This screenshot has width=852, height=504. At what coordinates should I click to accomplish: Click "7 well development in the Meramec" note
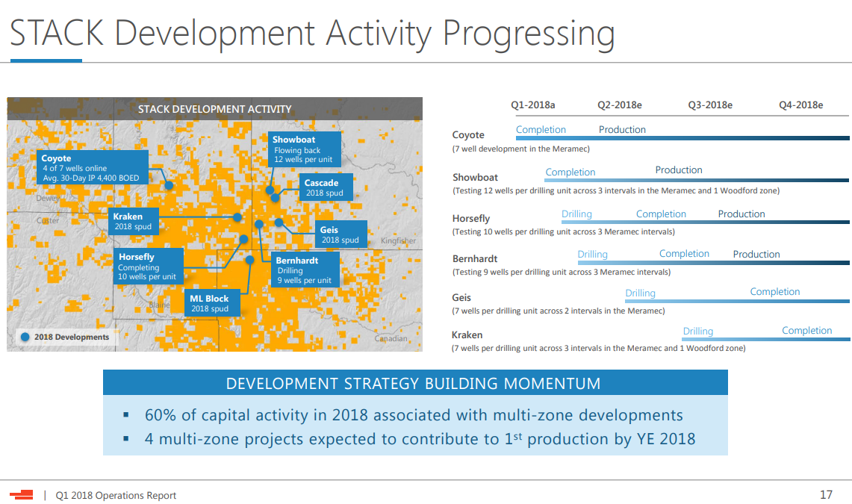pos(521,149)
